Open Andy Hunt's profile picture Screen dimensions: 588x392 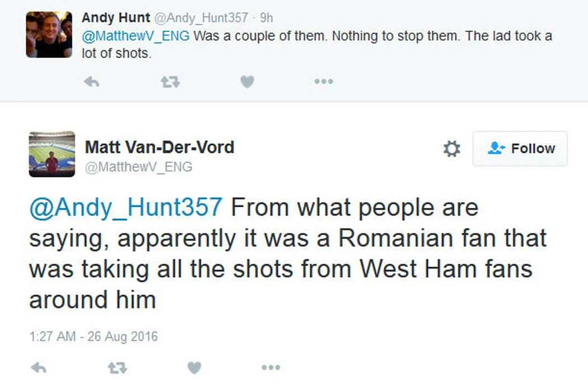49,34
